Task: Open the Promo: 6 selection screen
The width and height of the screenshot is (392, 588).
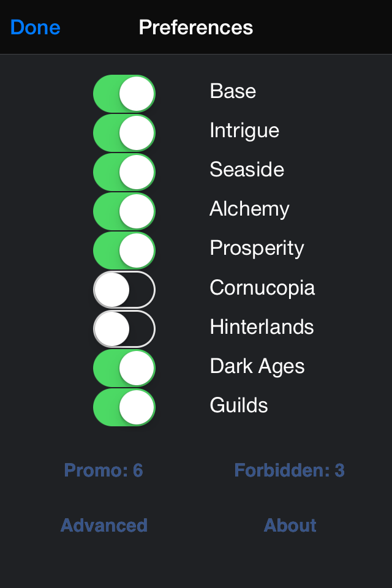Action: (x=103, y=470)
